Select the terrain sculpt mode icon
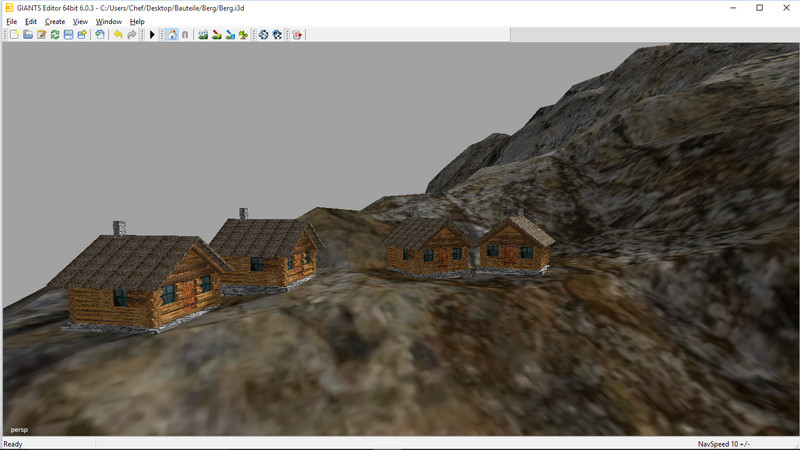 pyautogui.click(x=203, y=35)
